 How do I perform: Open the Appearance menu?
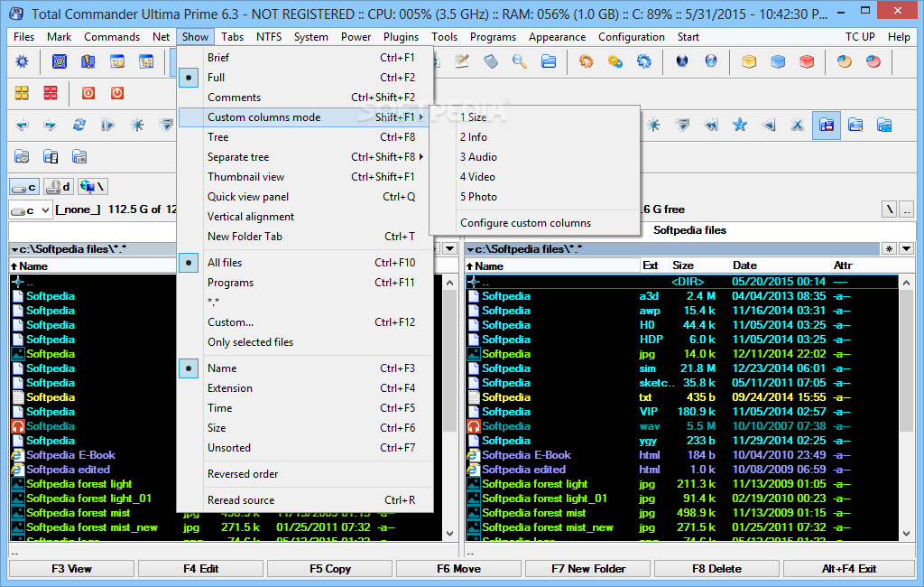click(x=557, y=37)
